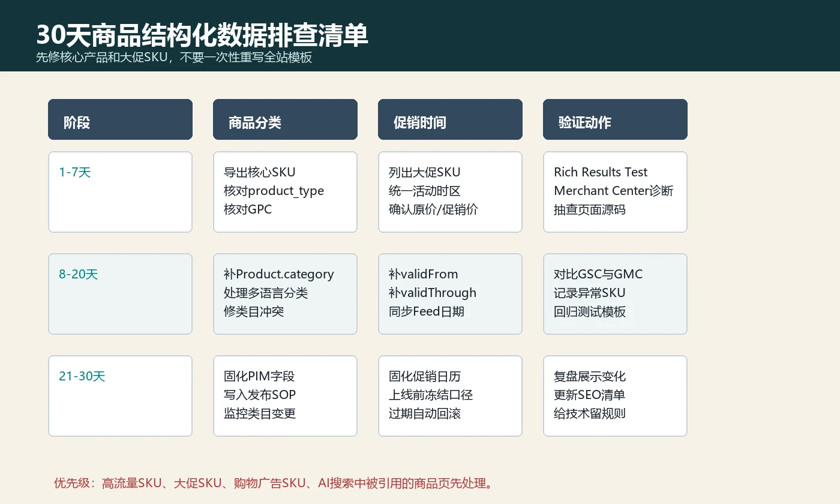Click the line 列出大促SKU
This screenshot has width=840, height=504.
(x=425, y=172)
